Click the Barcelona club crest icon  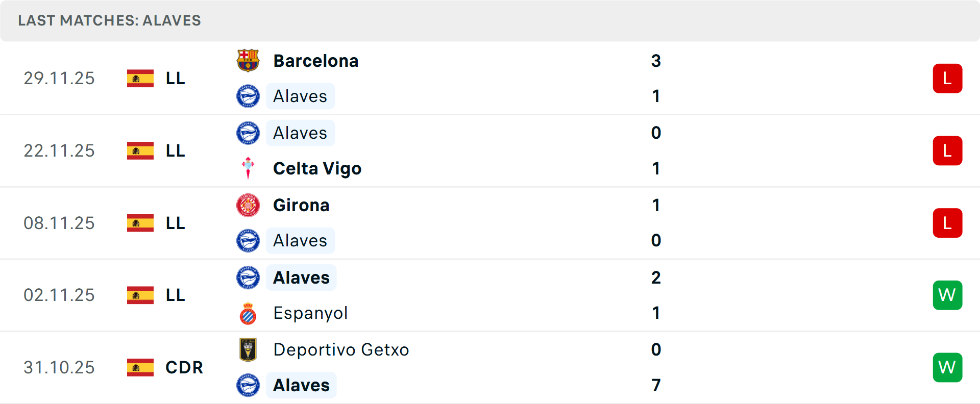[x=249, y=60]
